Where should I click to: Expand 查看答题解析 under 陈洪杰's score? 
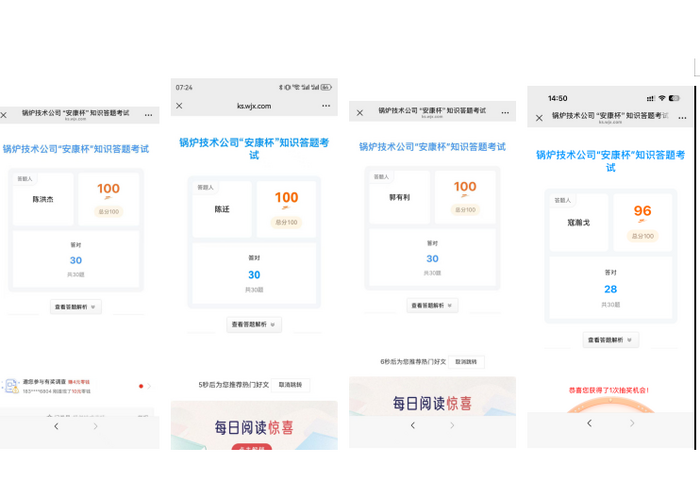coord(76,307)
